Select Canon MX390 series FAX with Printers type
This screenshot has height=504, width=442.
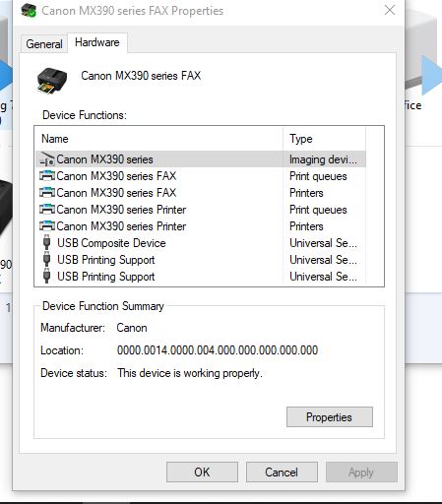[x=201, y=193]
